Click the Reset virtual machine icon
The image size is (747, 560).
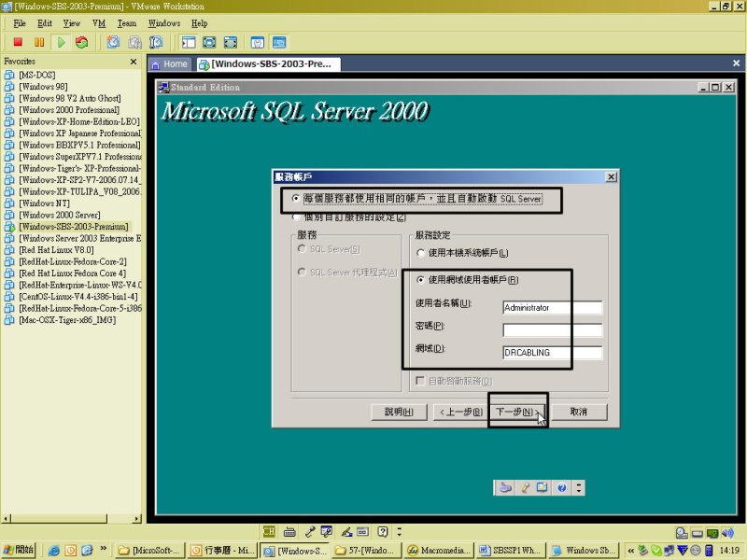tap(82, 42)
